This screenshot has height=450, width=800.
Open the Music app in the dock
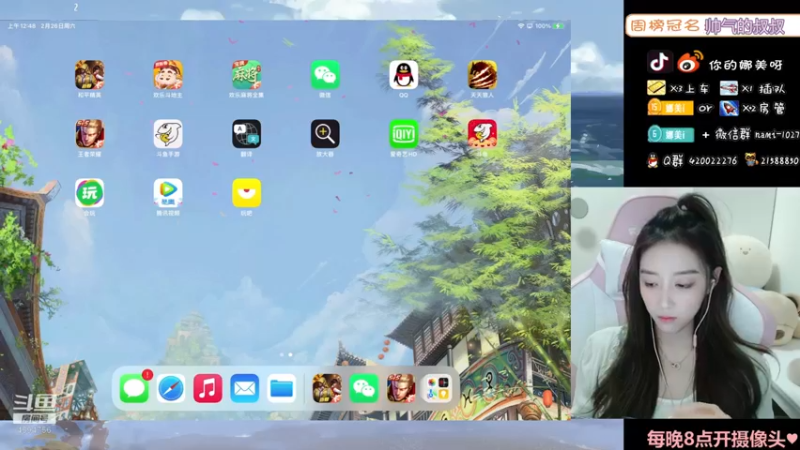[x=208, y=388]
